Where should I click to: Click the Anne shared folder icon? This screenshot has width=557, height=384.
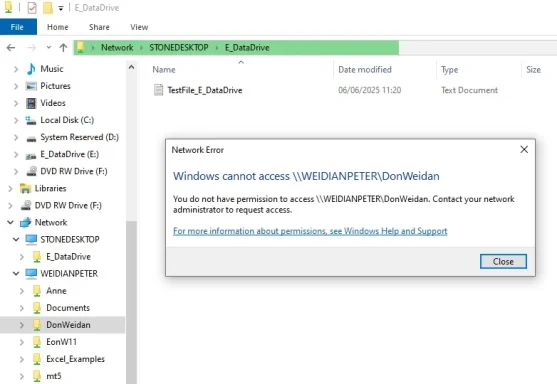(37, 291)
